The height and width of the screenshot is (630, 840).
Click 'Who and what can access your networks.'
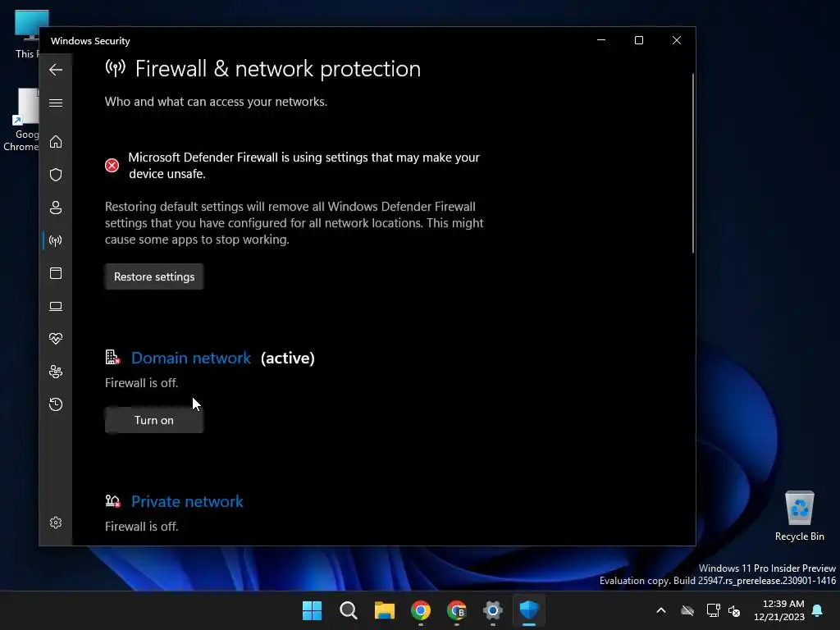tap(216, 102)
